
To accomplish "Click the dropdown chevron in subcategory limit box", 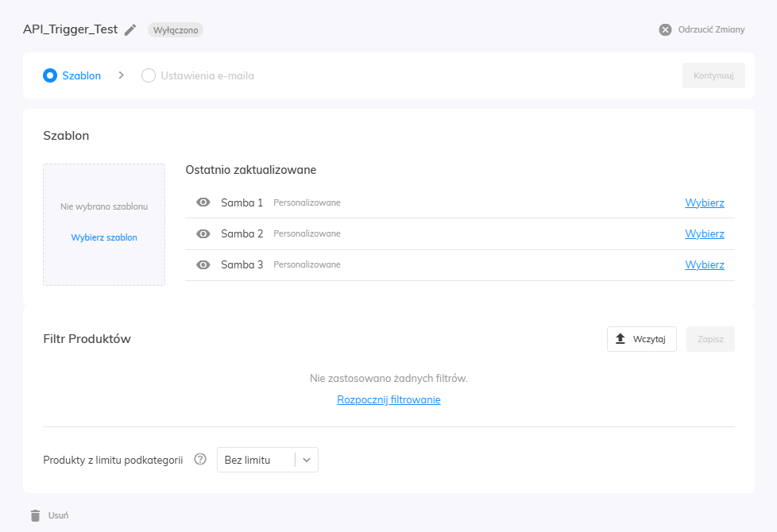I will [307, 460].
